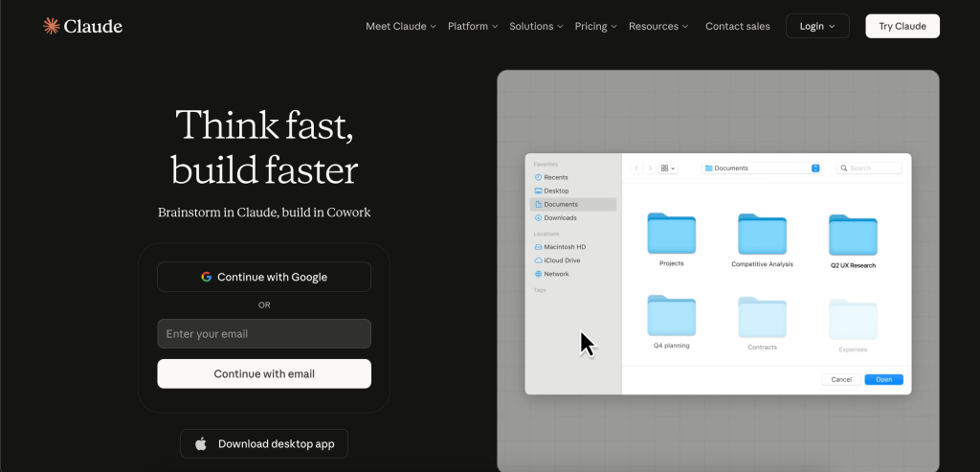Select the Competitive Analysis folder icon

click(762, 234)
